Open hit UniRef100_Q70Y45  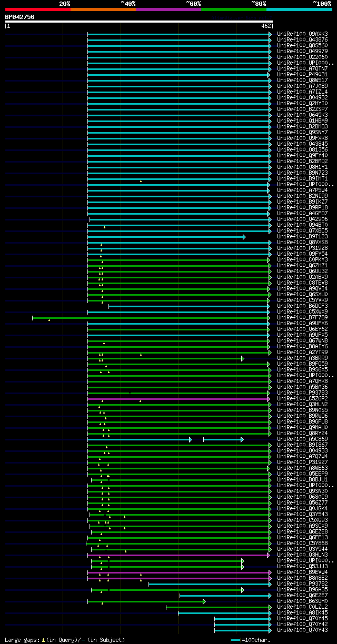click(x=302, y=618)
